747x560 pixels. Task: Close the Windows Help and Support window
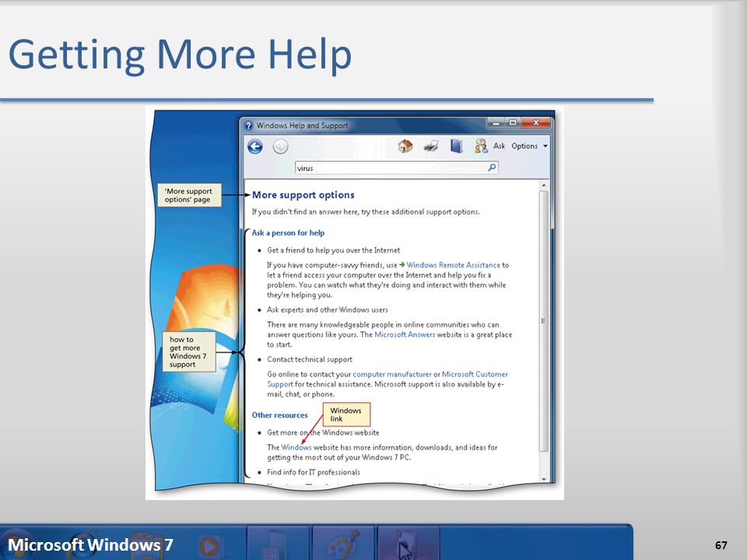pyautogui.click(x=536, y=123)
